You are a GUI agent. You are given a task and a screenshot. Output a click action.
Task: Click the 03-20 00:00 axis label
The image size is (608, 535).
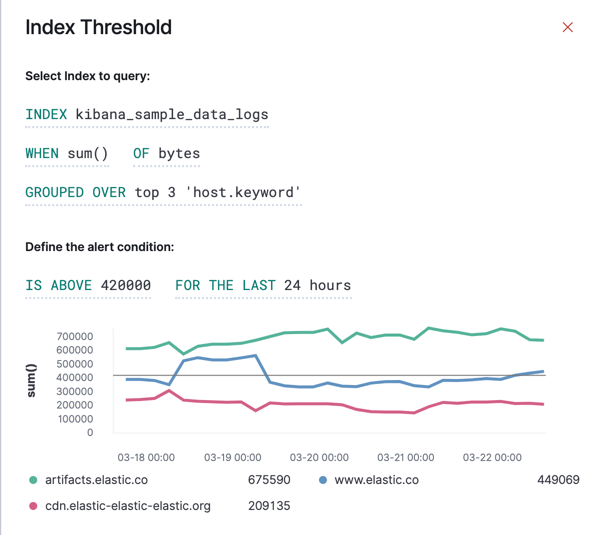click(x=317, y=458)
